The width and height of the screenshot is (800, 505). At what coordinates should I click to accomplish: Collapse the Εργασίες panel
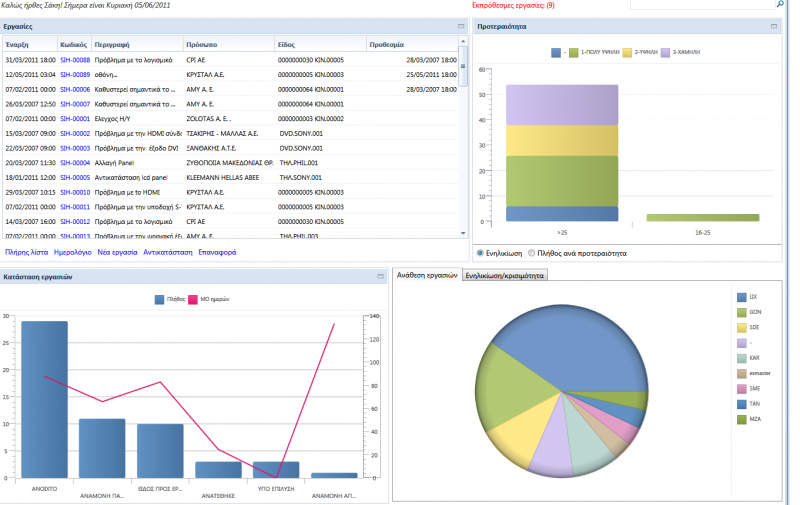[x=461, y=26]
